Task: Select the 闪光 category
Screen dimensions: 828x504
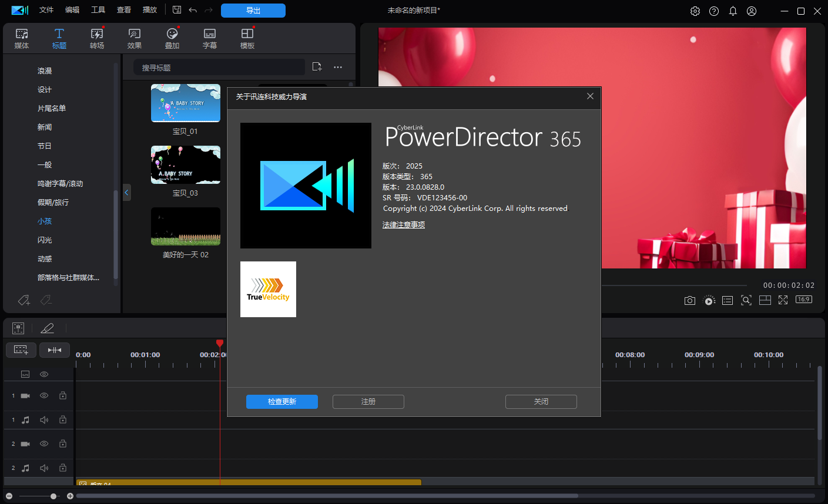Action: point(45,240)
